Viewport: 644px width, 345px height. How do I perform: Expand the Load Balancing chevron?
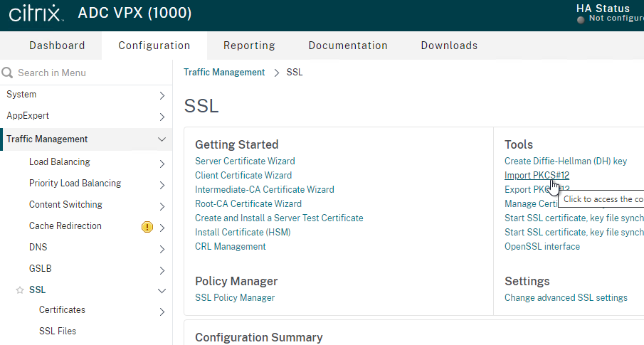pos(162,164)
